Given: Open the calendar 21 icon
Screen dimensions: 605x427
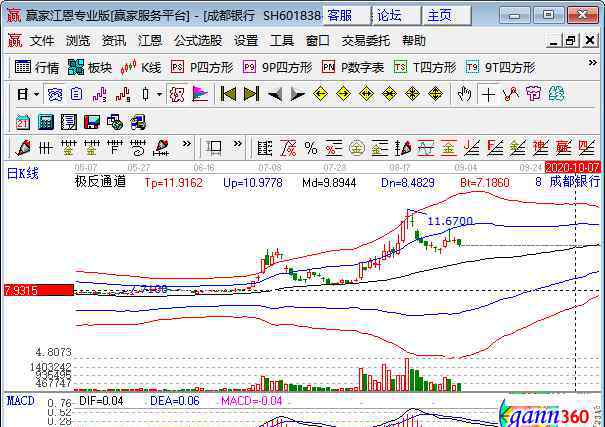Looking at the screenshot, I should 22,122.
